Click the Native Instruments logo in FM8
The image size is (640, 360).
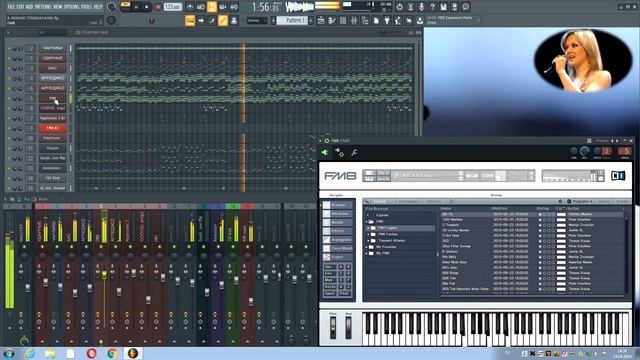pos(618,176)
